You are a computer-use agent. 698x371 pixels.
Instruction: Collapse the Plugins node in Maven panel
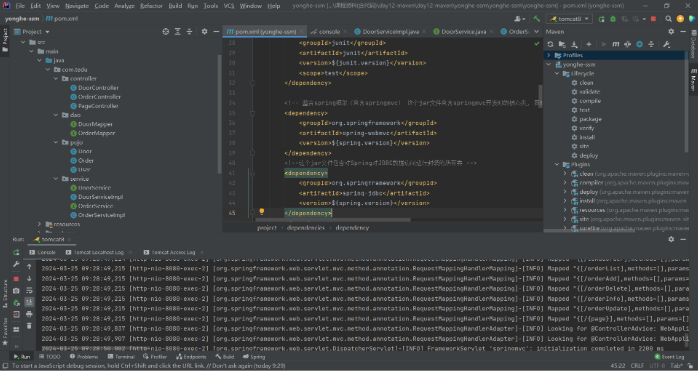tap(557, 164)
